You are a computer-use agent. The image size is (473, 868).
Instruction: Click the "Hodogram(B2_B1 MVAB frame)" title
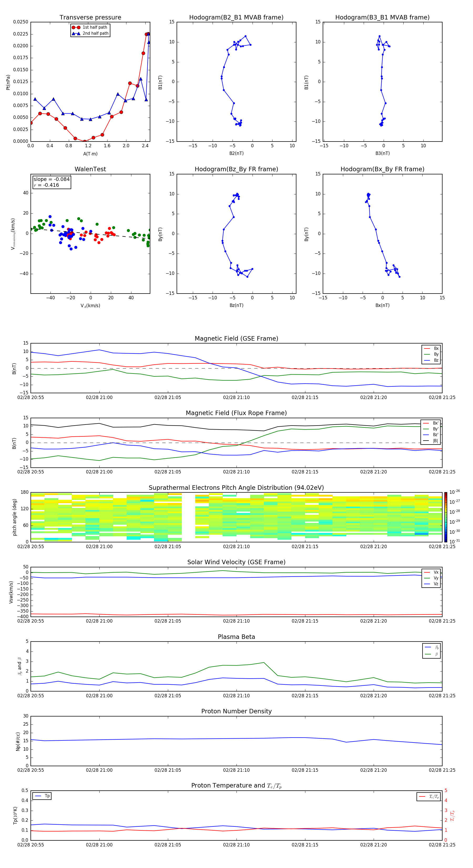tap(236, 18)
